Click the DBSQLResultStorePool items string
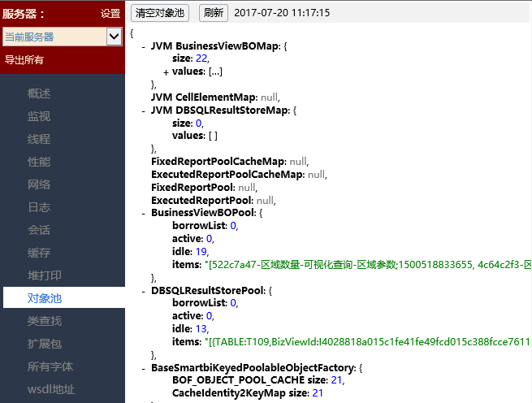 (368, 341)
